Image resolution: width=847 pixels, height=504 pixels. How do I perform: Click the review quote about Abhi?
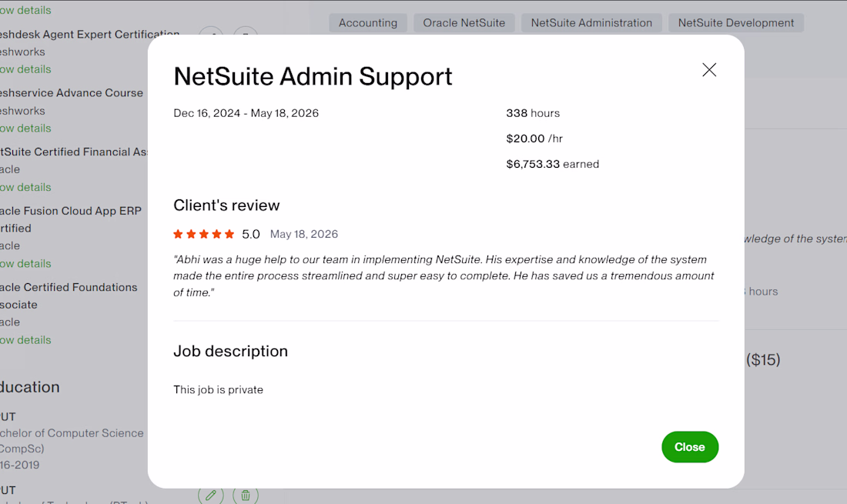tap(444, 275)
